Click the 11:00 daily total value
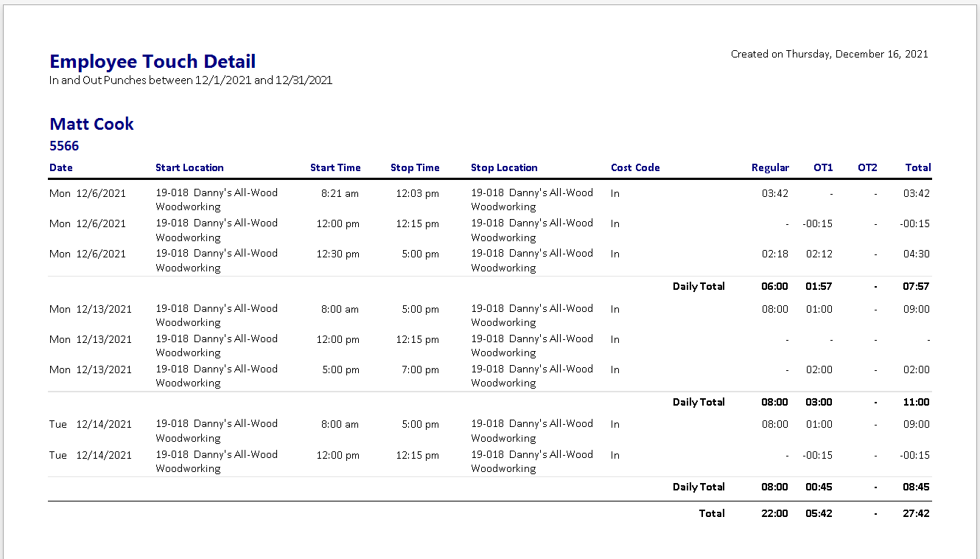 tap(916, 402)
